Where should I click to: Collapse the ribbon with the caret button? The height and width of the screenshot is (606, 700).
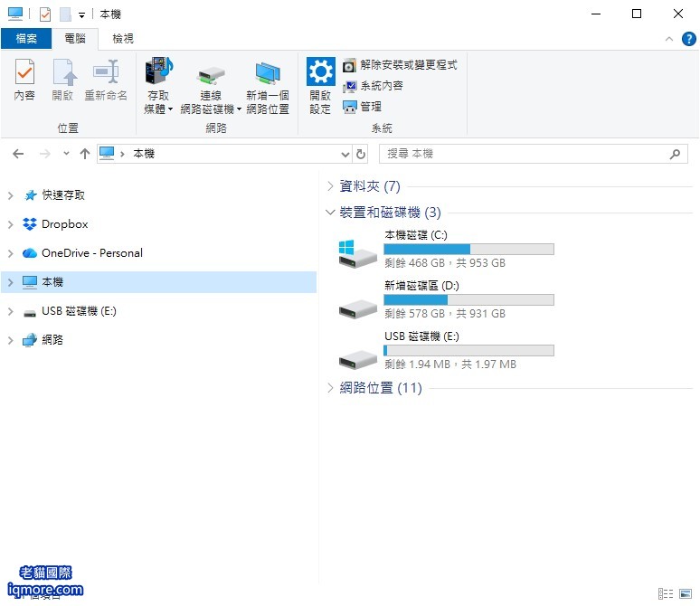coord(668,39)
